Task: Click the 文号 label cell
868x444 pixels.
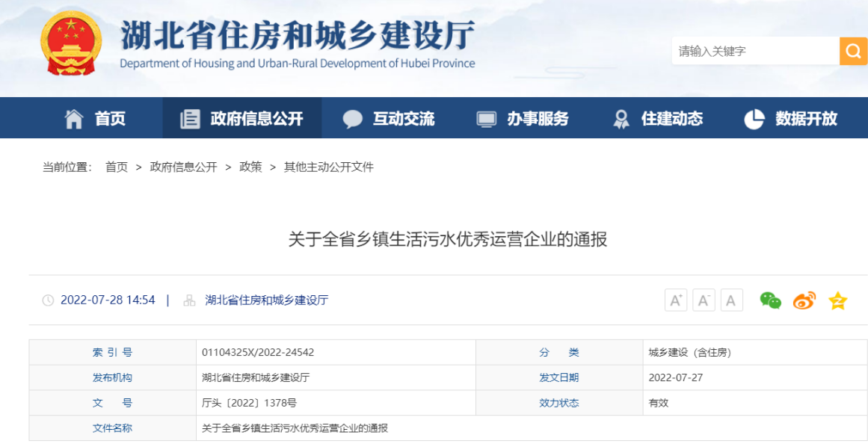Action: tap(112, 403)
